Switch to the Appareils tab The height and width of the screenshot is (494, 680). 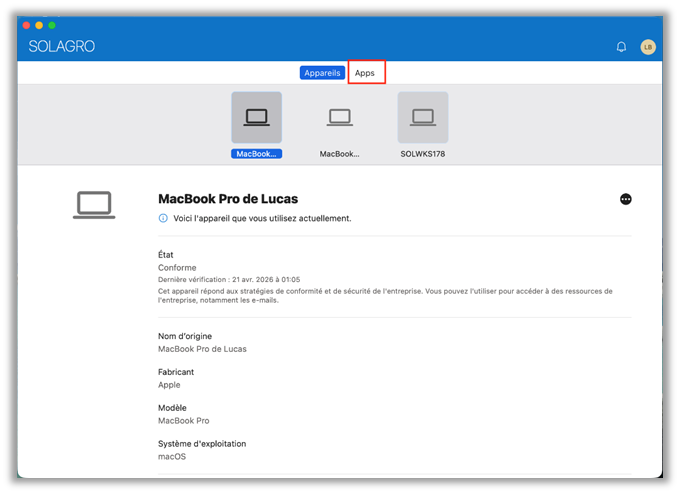pos(322,73)
